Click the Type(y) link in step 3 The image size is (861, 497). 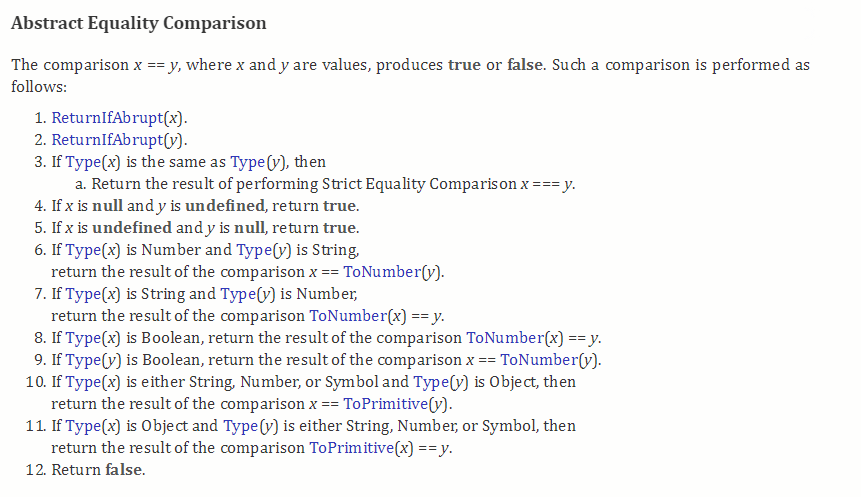click(x=247, y=162)
